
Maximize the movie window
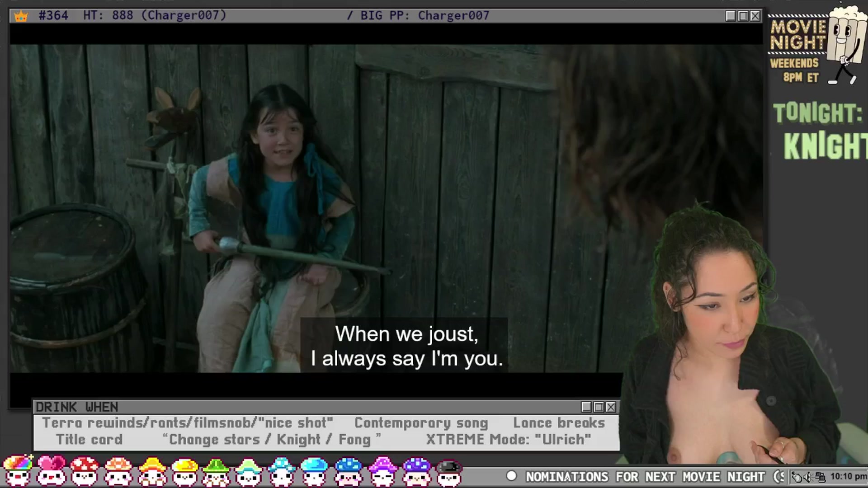(x=743, y=16)
